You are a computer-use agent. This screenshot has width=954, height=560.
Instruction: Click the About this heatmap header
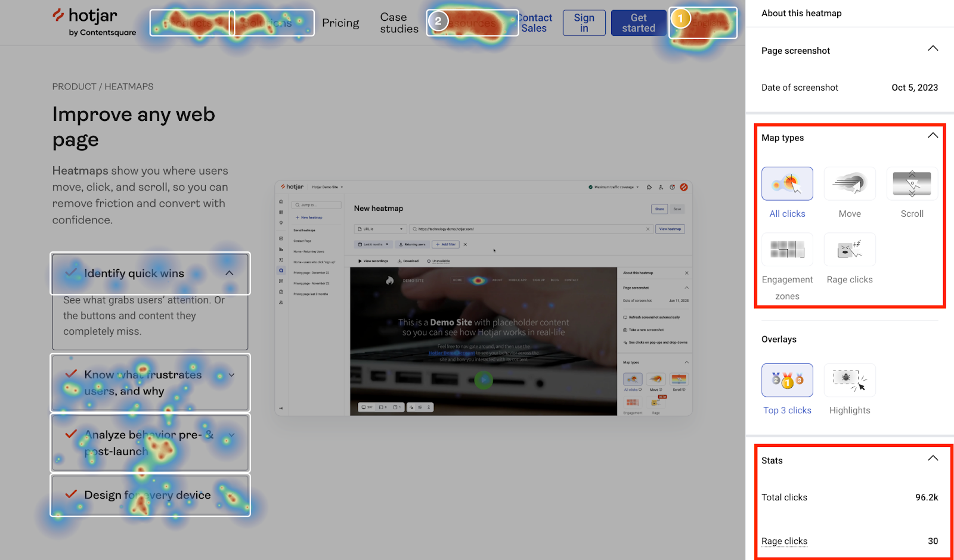801,13
